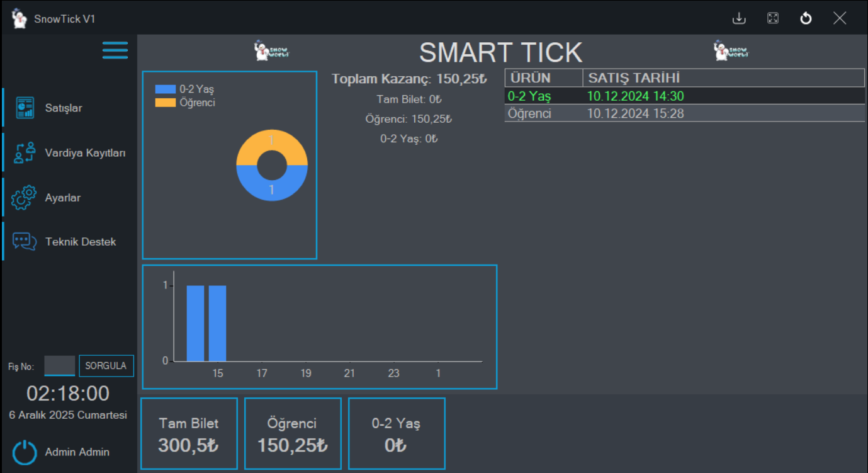Click the export download icon in title bar
Image resolution: width=868 pixels, height=473 pixels.
tap(739, 18)
